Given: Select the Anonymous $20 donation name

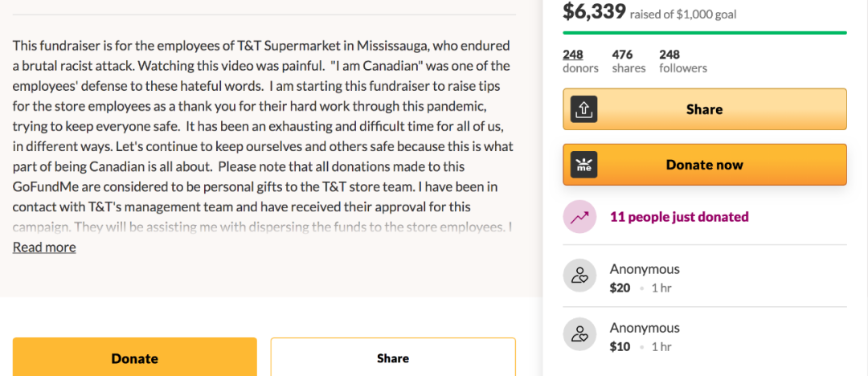Looking at the screenshot, I should pos(645,269).
